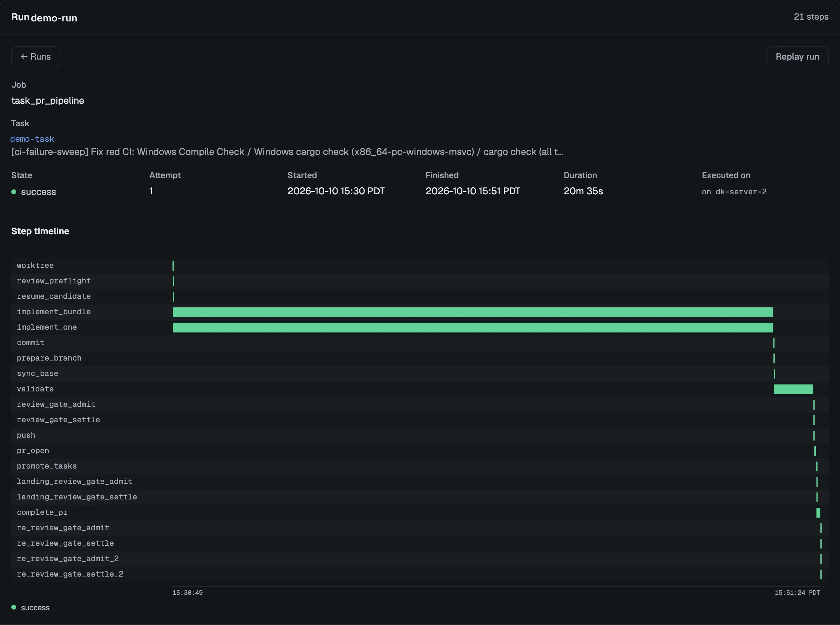The height and width of the screenshot is (625, 840).
Task: Select the promote_tasks step label
Action: click(47, 466)
